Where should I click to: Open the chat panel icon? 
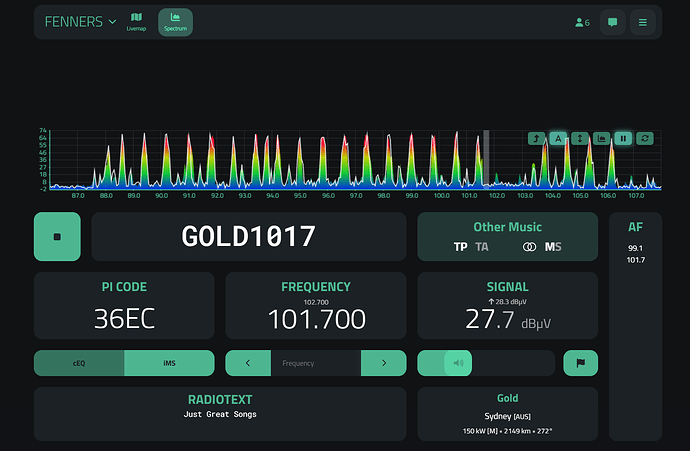(x=612, y=22)
